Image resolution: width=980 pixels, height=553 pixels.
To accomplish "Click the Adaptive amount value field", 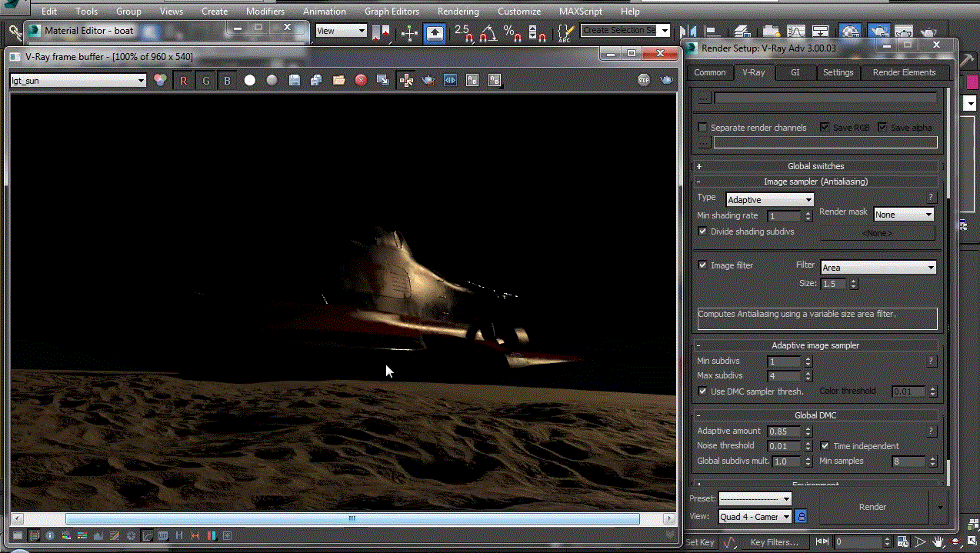I will tap(784, 431).
